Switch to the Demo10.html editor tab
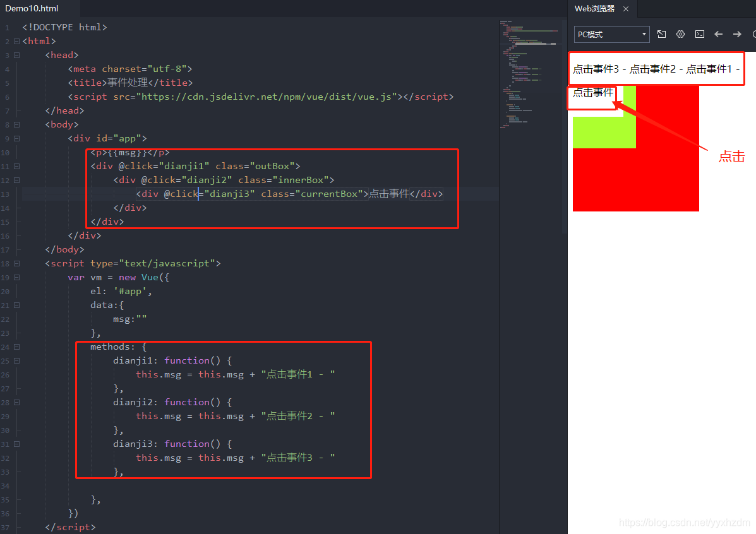 pyautogui.click(x=32, y=9)
